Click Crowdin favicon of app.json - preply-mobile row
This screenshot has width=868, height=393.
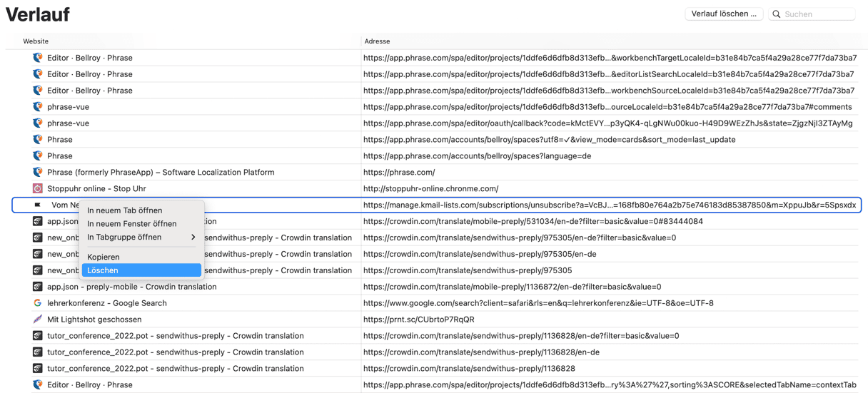(x=38, y=286)
